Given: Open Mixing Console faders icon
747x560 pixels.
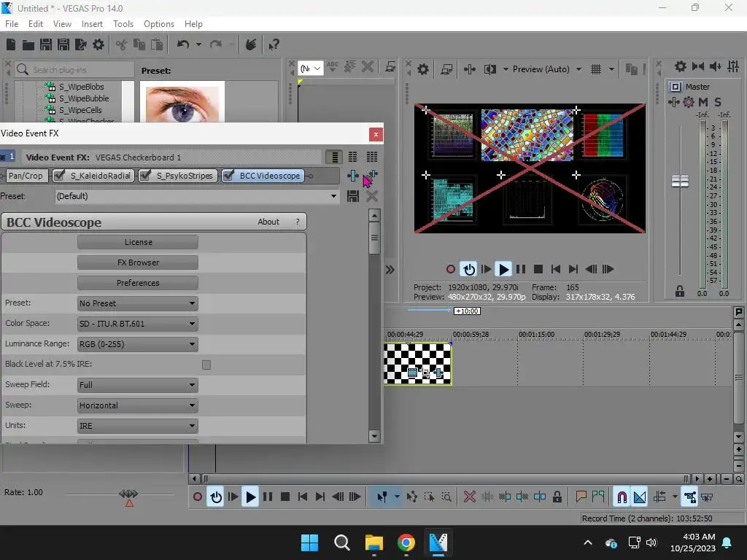Looking at the screenshot, I should [733, 66].
